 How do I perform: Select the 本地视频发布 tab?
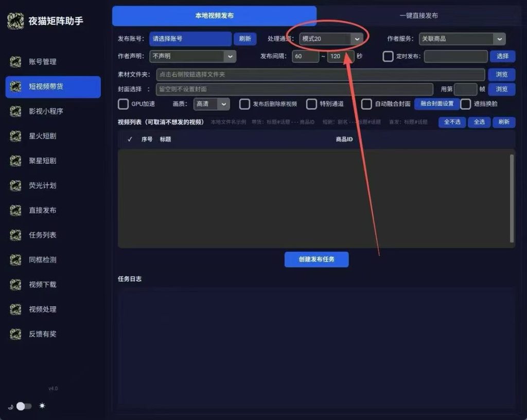(215, 16)
